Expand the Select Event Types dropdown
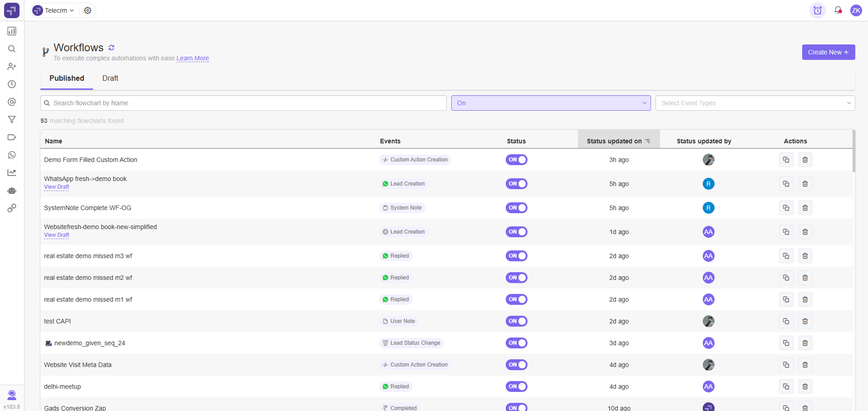 (x=755, y=103)
